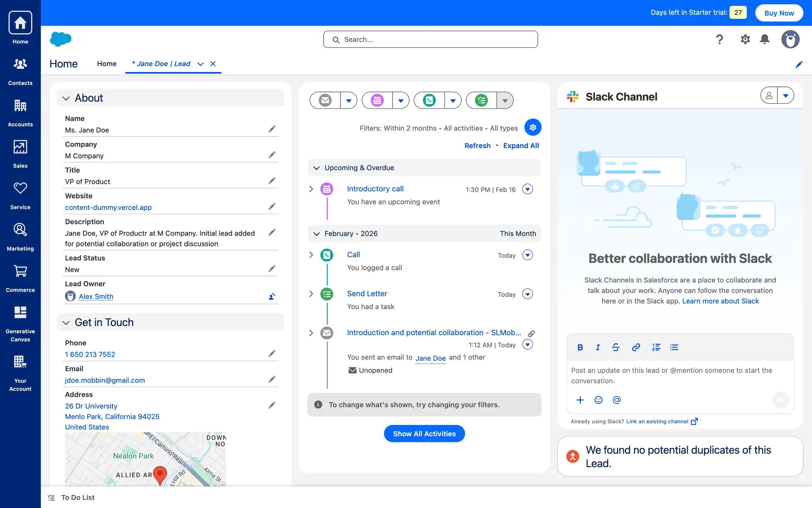The height and width of the screenshot is (508, 812).
Task: Click the log a call icon
Action: click(429, 100)
